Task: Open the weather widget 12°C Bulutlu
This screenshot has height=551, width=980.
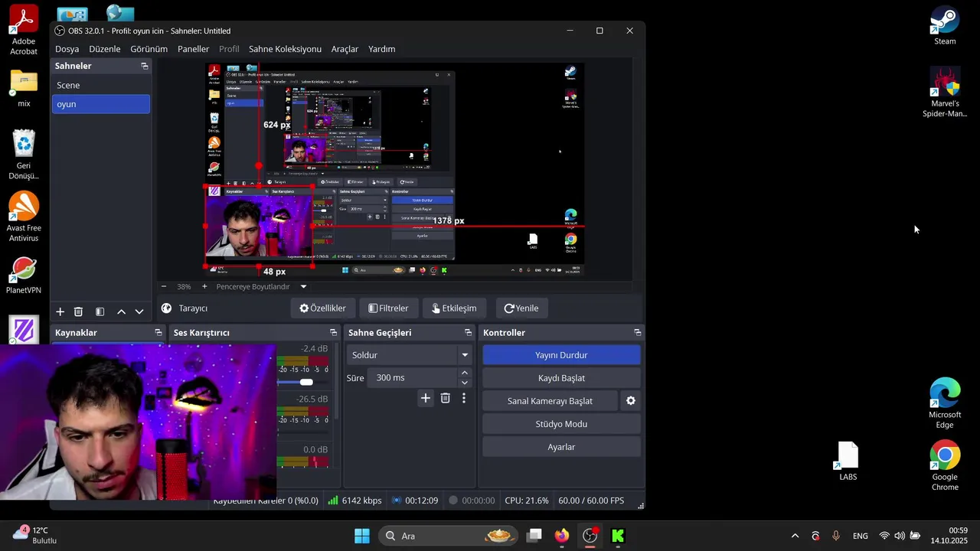Action: (x=35, y=535)
